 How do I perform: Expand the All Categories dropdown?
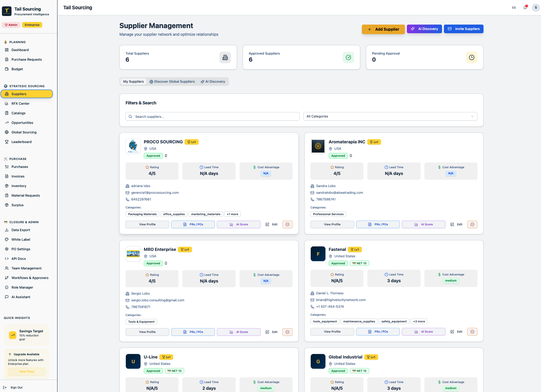click(390, 117)
